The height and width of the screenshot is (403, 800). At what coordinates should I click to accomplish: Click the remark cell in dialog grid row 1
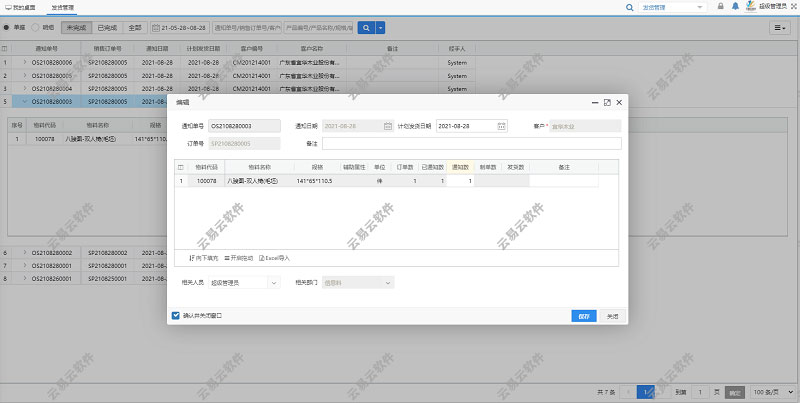pos(564,181)
